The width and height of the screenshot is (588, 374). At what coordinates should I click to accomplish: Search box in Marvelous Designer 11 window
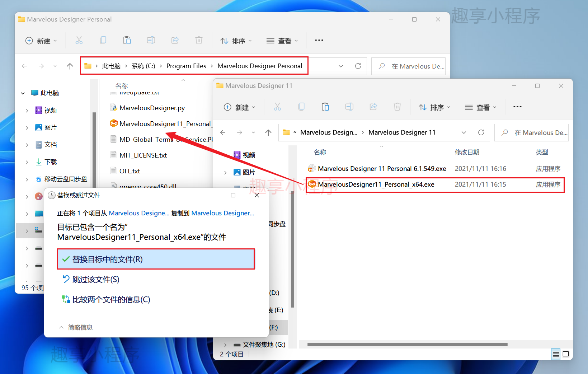pos(531,132)
